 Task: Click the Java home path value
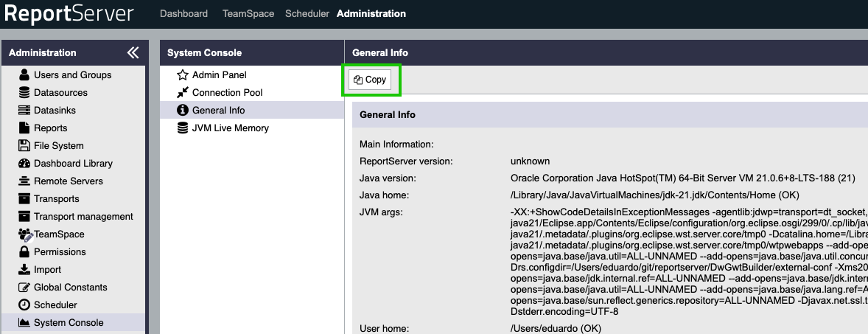click(x=655, y=195)
